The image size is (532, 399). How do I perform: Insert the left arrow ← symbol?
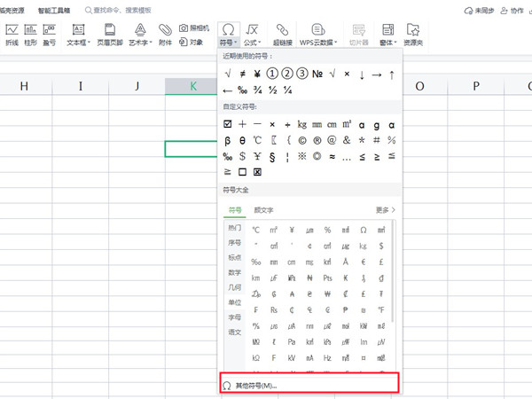point(227,90)
